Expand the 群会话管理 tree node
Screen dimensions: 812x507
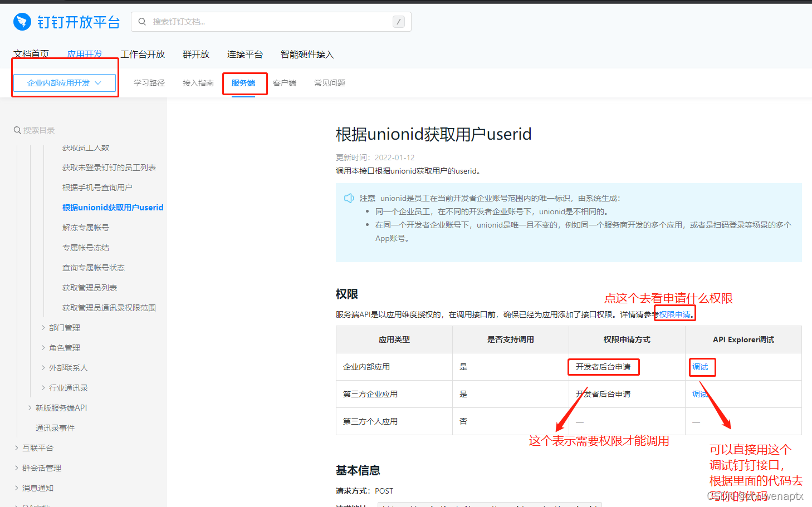[x=17, y=468]
